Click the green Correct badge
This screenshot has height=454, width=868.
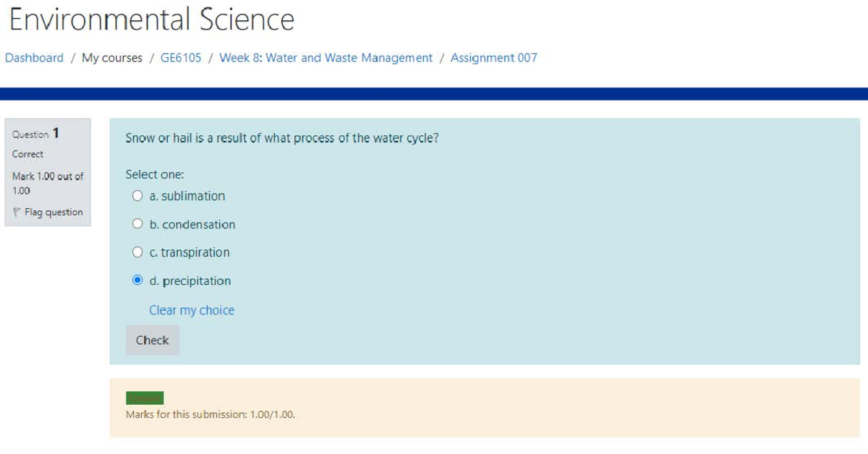click(x=147, y=398)
